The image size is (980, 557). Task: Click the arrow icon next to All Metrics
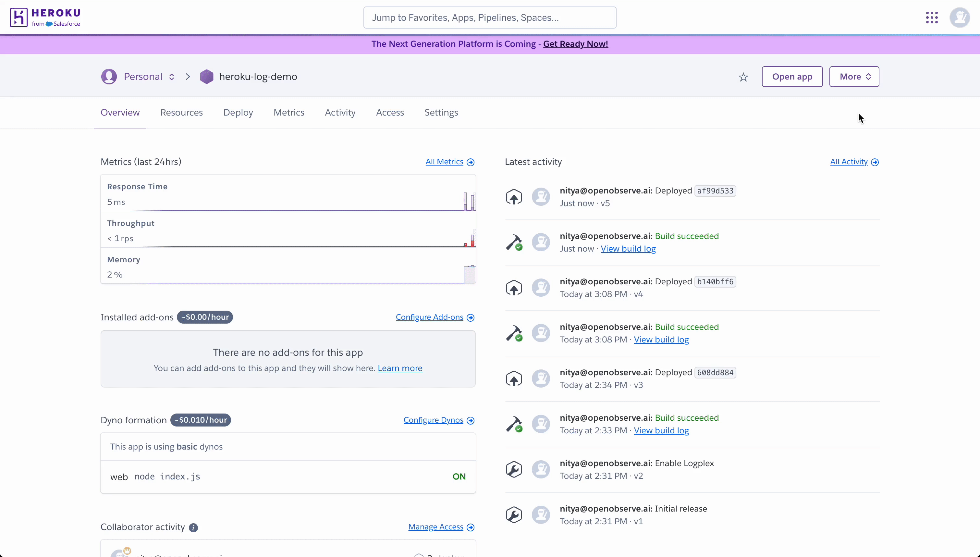[x=470, y=162]
